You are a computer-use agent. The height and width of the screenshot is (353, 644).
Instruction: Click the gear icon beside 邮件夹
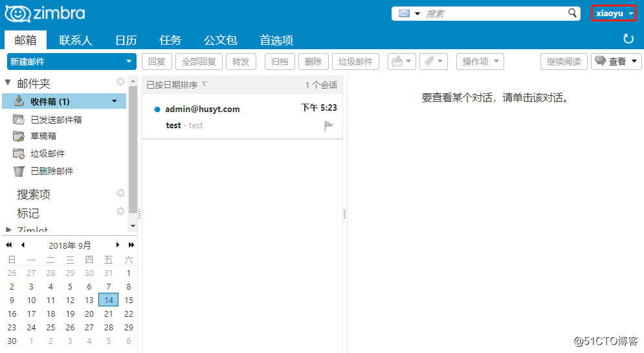[x=120, y=82]
